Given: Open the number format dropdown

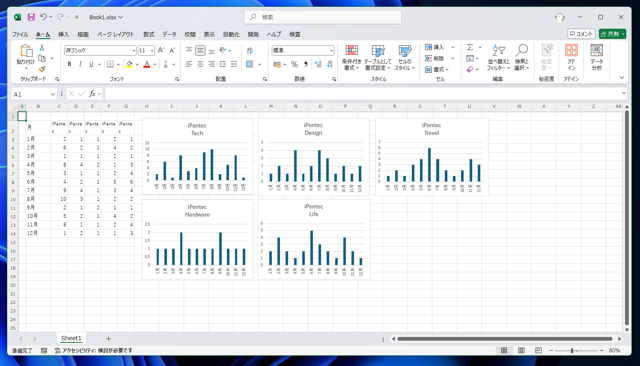Looking at the screenshot, I should tap(331, 51).
